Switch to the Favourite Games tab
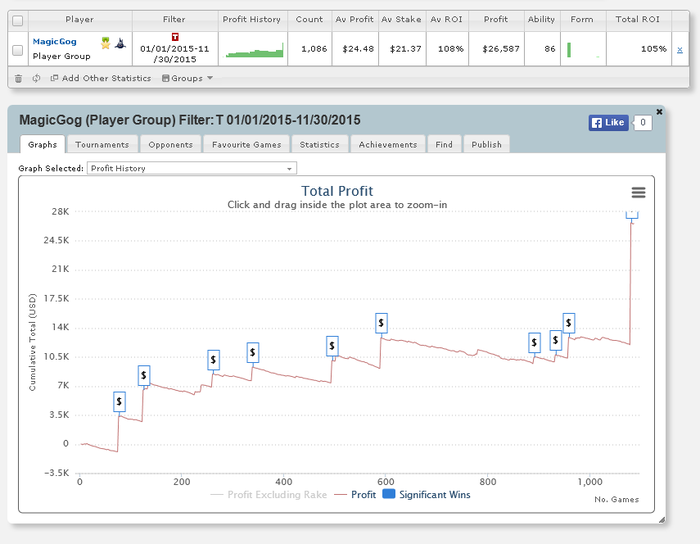Viewport: 700px width, 544px height. click(x=246, y=145)
